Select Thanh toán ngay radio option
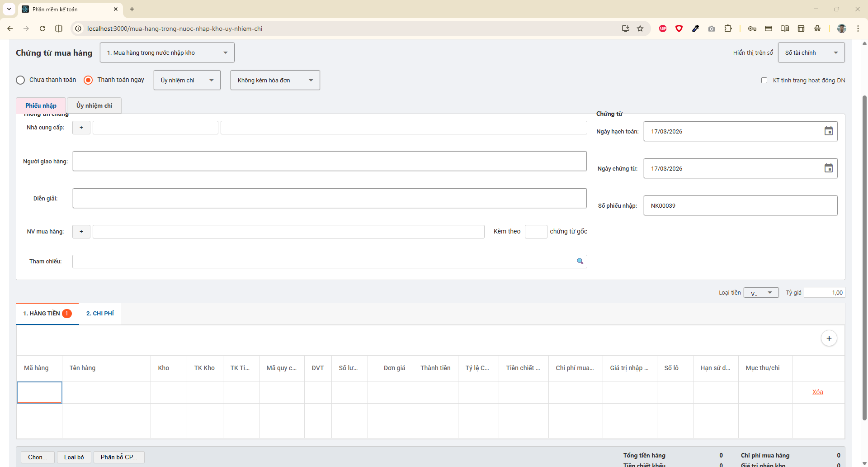The width and height of the screenshot is (868, 467). tap(89, 80)
